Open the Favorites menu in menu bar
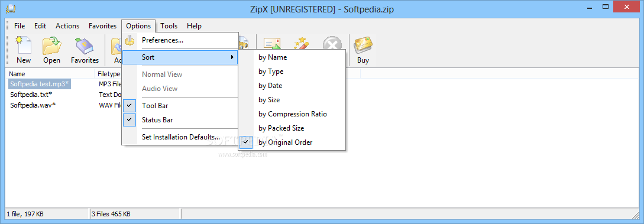 coord(103,26)
